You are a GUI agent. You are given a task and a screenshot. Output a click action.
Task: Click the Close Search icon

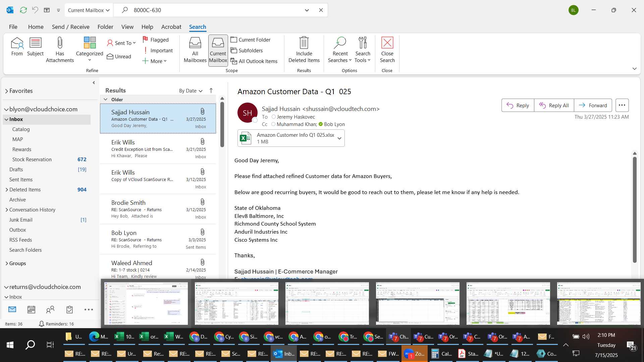click(x=387, y=50)
